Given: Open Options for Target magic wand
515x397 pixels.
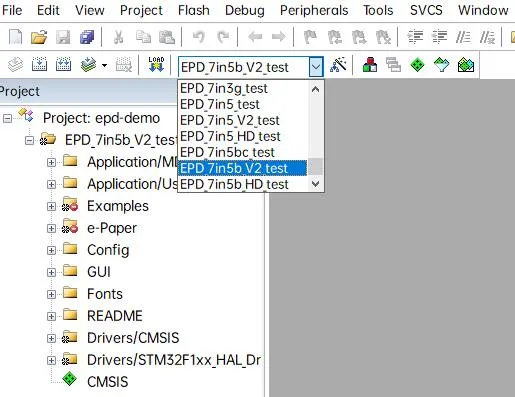Looking at the screenshot, I should click(338, 65).
